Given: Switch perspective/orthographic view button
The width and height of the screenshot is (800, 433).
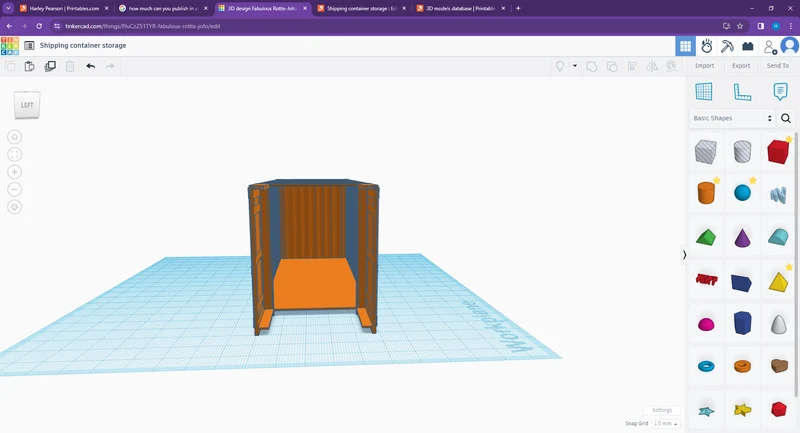Looking at the screenshot, I should [x=14, y=207].
